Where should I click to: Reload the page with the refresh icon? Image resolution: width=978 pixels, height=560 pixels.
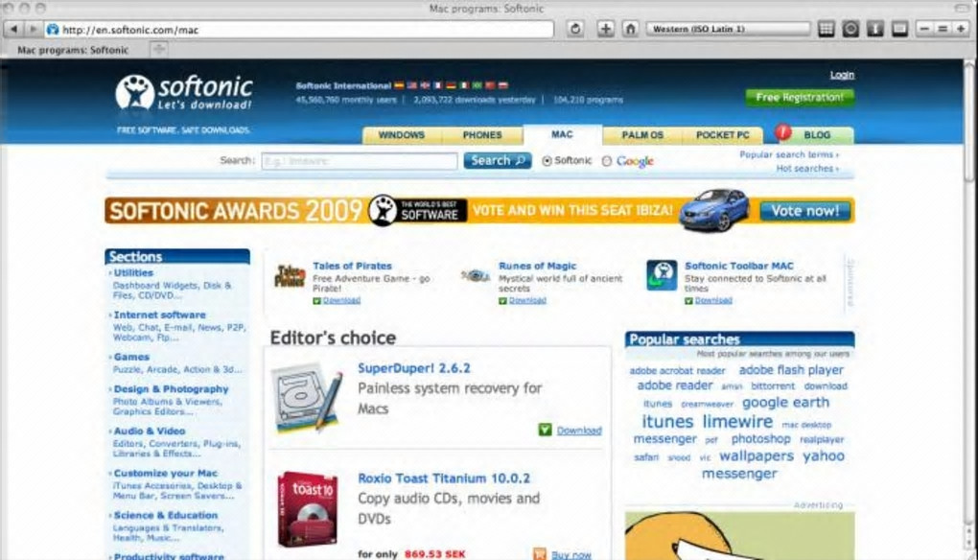coord(575,29)
